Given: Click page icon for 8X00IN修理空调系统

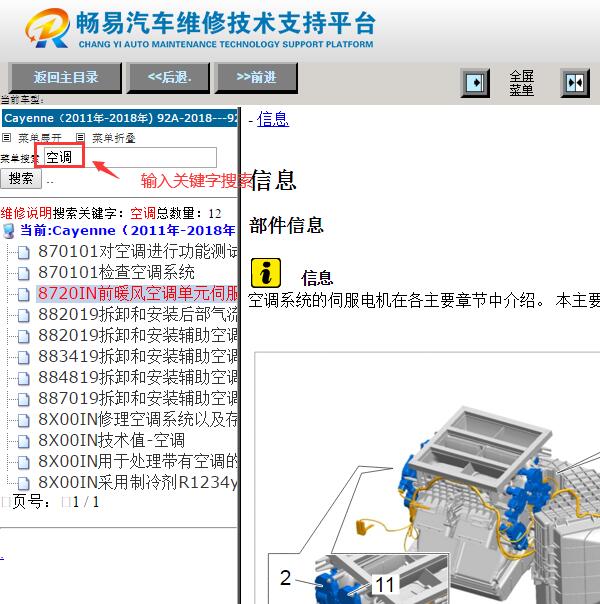Looking at the screenshot, I should [23, 420].
